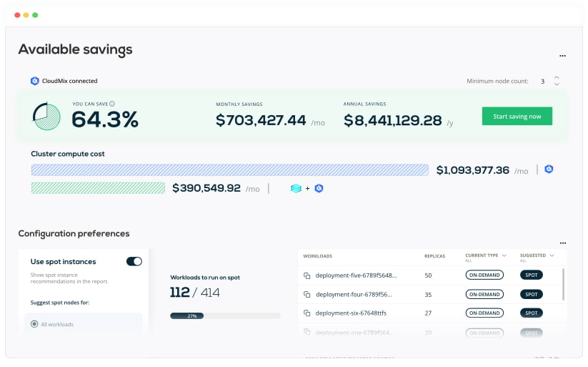Image resolution: width=588 pixels, height=367 pixels.
Task: Click hexagon icon beside $1,093,977.36 cost
Action: (549, 170)
